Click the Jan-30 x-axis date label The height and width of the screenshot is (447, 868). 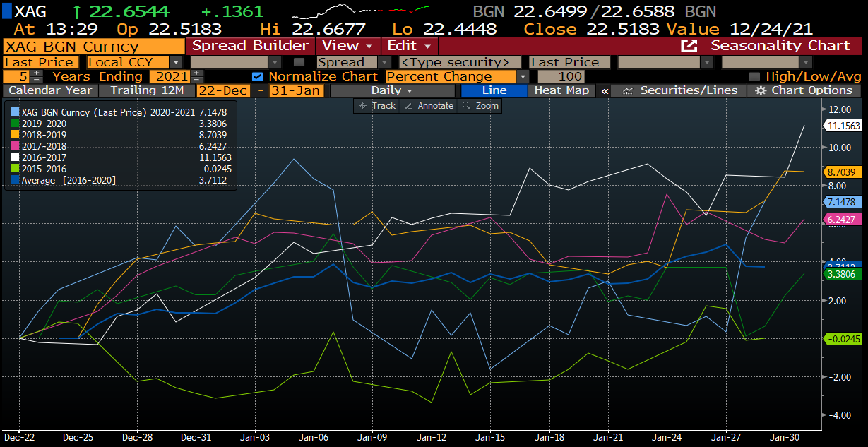(x=784, y=437)
